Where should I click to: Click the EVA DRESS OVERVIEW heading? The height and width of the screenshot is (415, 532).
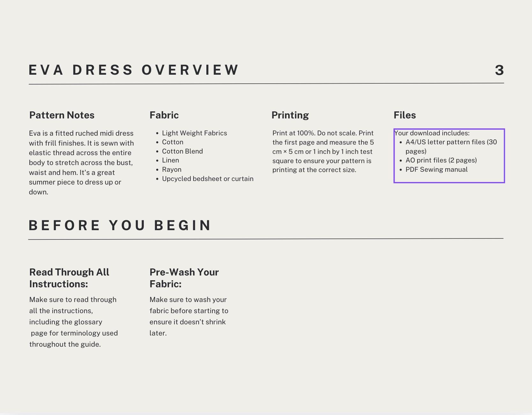133,70
